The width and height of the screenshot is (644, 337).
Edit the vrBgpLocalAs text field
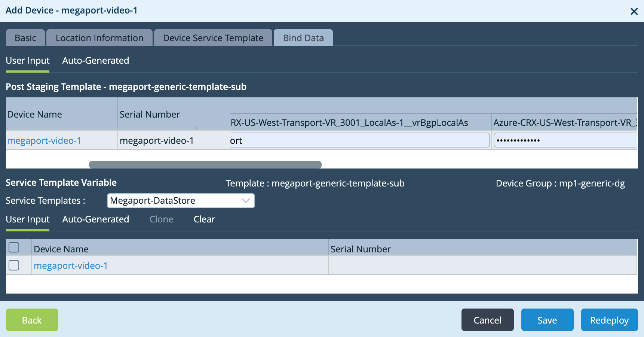click(359, 140)
